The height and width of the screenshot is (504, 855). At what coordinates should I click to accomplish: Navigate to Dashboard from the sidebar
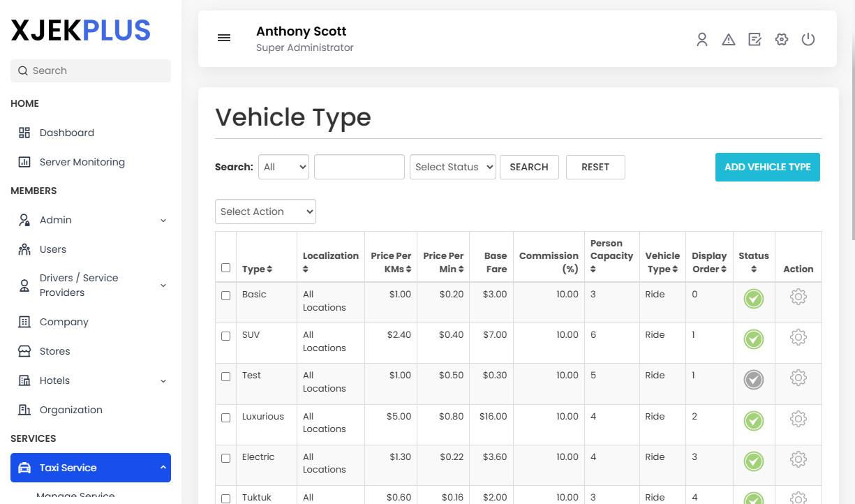click(x=66, y=133)
